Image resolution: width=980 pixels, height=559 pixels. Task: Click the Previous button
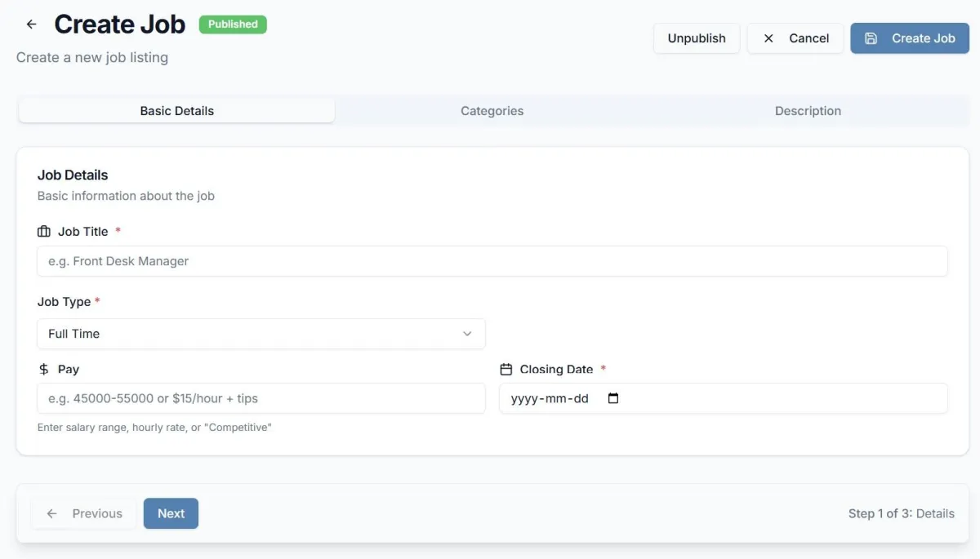click(84, 513)
